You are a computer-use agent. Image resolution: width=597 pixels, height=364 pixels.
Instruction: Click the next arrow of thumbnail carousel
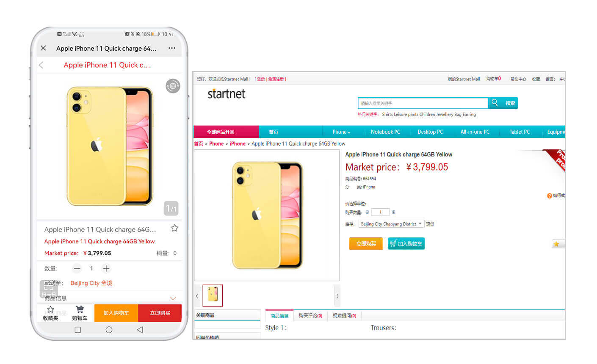click(x=337, y=296)
